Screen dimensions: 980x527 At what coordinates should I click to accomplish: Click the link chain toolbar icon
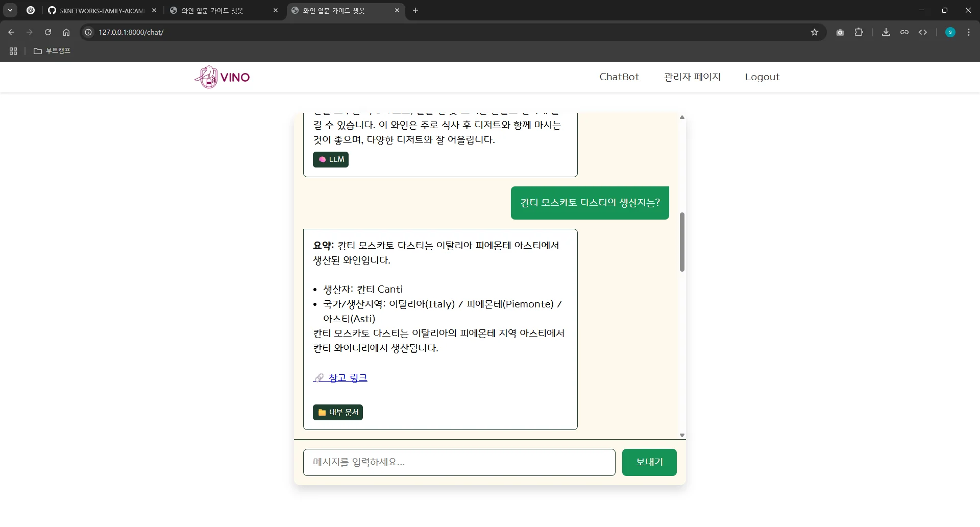[904, 32]
